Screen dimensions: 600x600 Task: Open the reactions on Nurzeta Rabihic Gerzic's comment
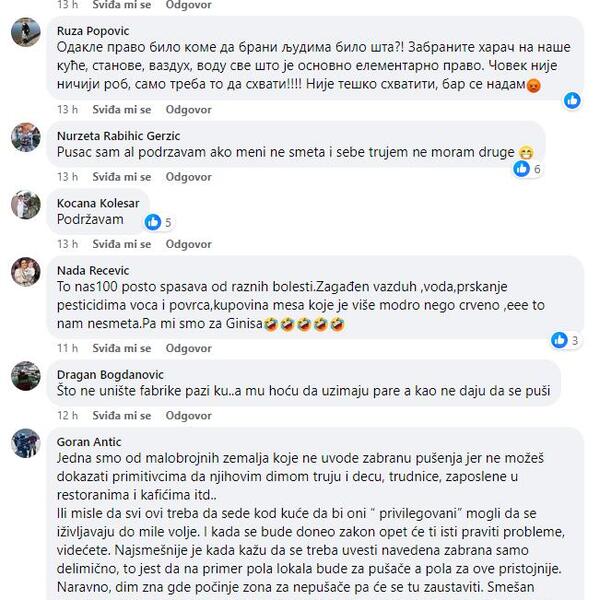coord(527,169)
